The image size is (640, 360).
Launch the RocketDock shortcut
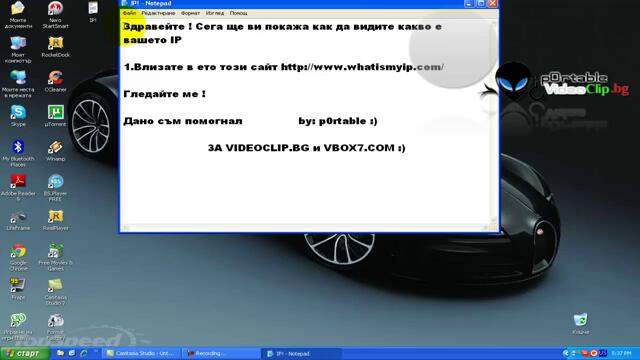tap(56, 46)
